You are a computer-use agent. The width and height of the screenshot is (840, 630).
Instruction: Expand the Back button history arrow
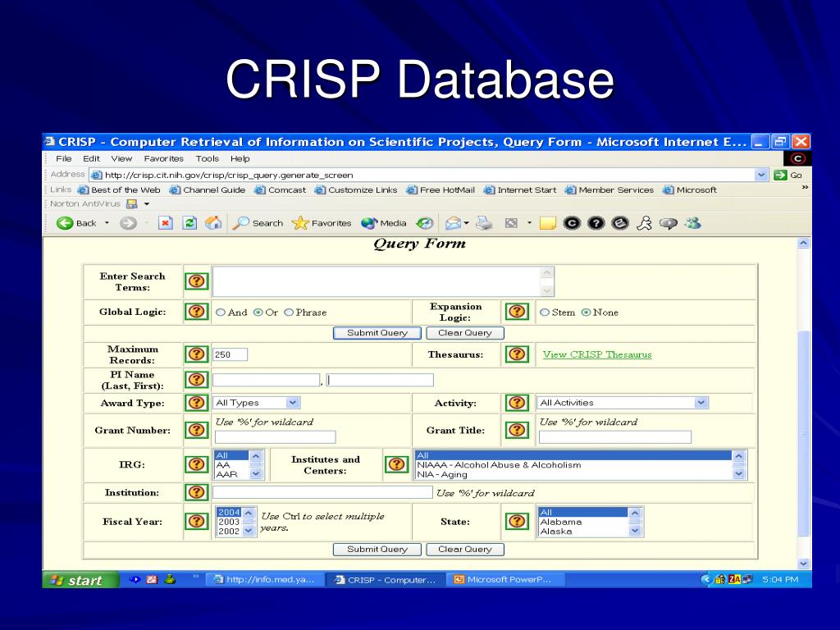tap(107, 223)
